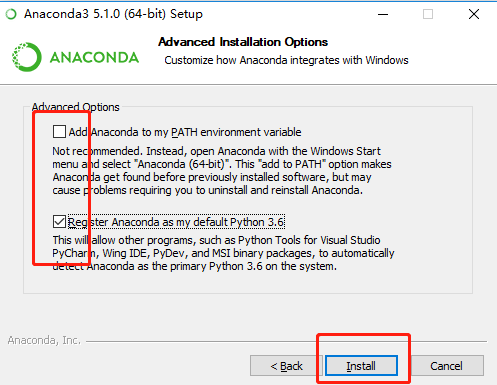Screen dimensions: 497x385
Task: Click the 'Add Anaconda to my PATH environment variable' label
Action: pyautogui.click(x=185, y=132)
